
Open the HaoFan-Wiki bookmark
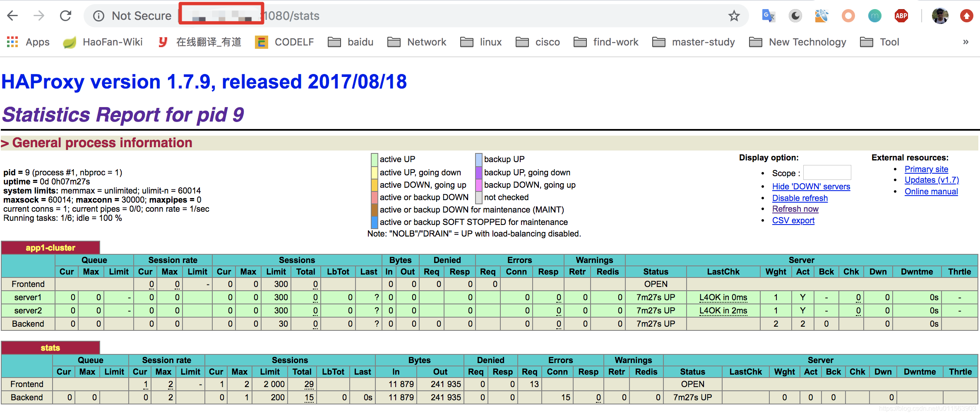pyautogui.click(x=103, y=42)
